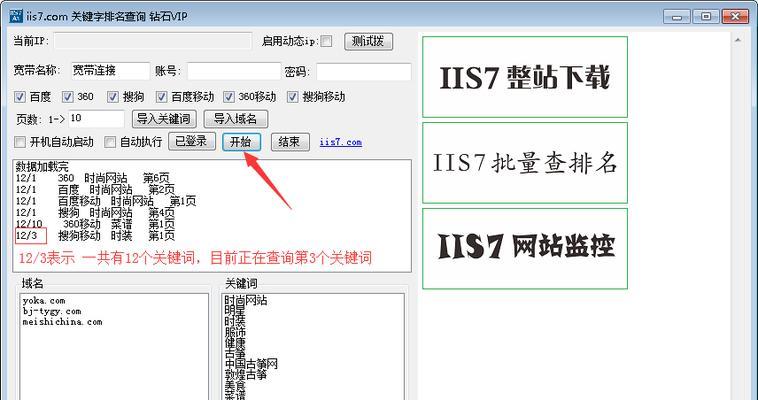Click the 360 时尚网站 第6页 log line
758x400 pixels.
(93, 178)
